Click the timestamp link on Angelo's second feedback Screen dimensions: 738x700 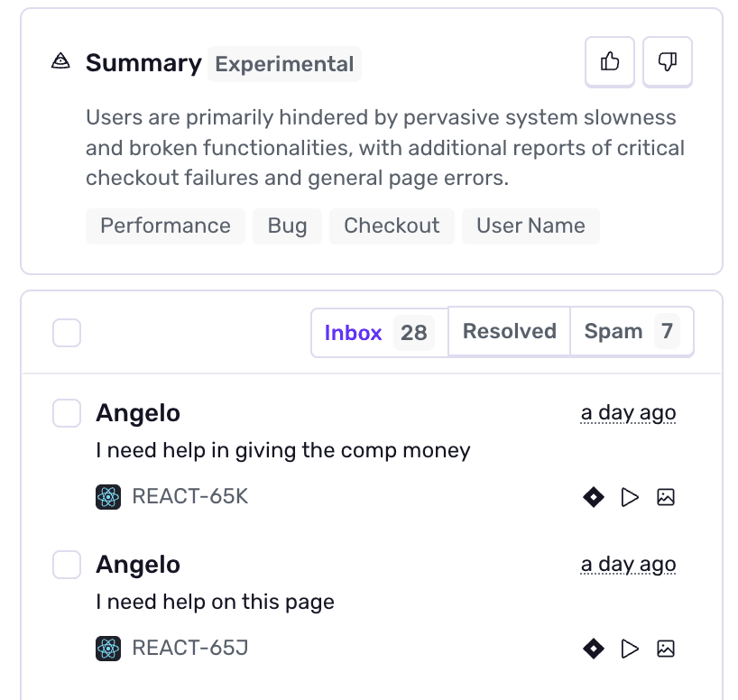pyautogui.click(x=628, y=564)
